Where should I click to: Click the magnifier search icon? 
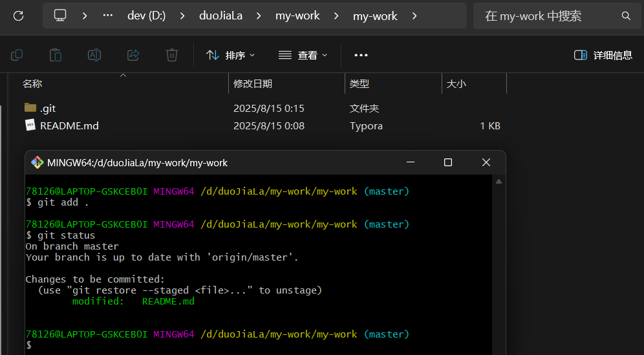(x=626, y=16)
